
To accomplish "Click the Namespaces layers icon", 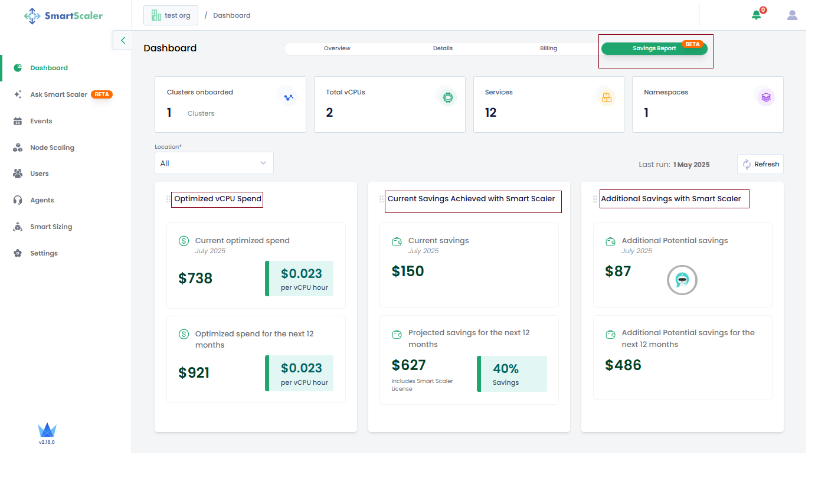I will click(x=765, y=97).
